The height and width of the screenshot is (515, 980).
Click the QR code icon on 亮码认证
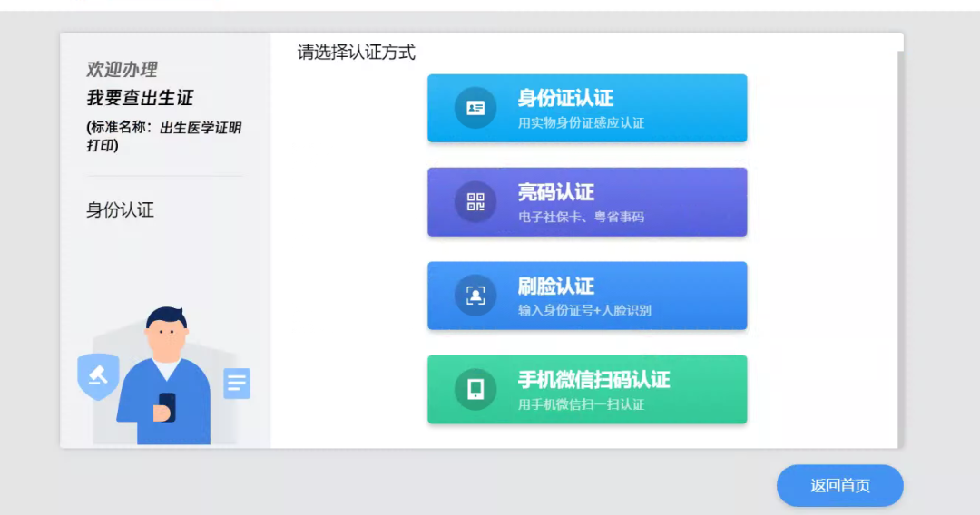pos(475,201)
